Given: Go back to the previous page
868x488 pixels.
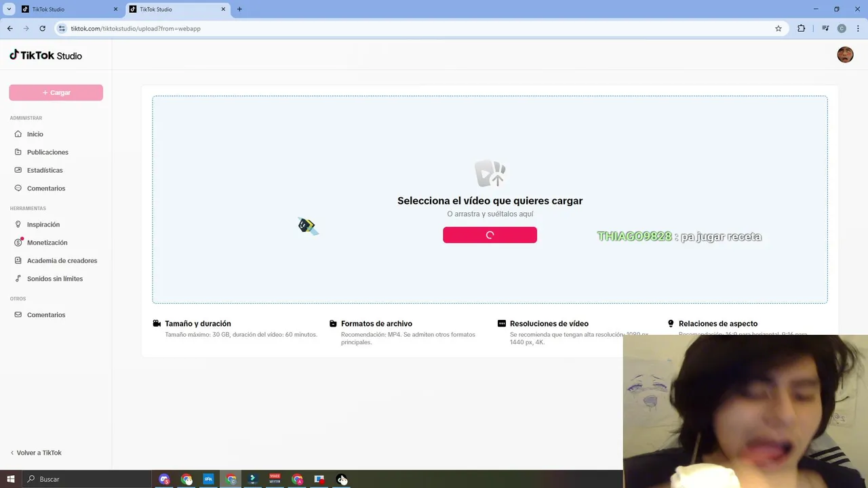Looking at the screenshot, I should pyautogui.click(x=9, y=28).
